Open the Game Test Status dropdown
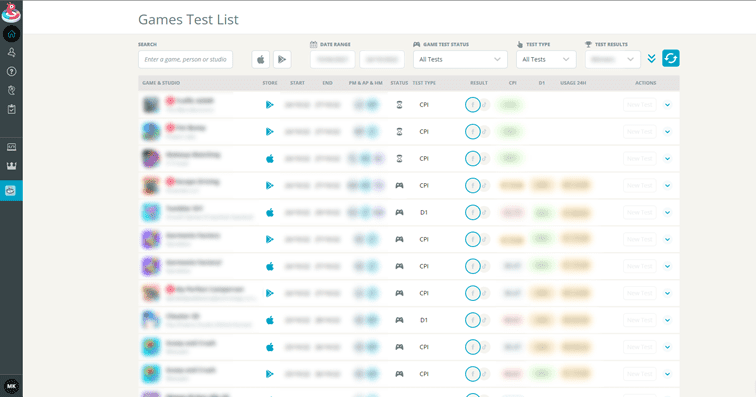The image size is (756, 397). tap(460, 59)
